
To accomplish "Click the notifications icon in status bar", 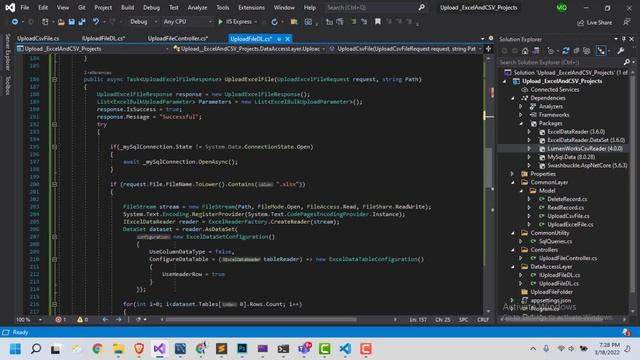I will 627,332.
